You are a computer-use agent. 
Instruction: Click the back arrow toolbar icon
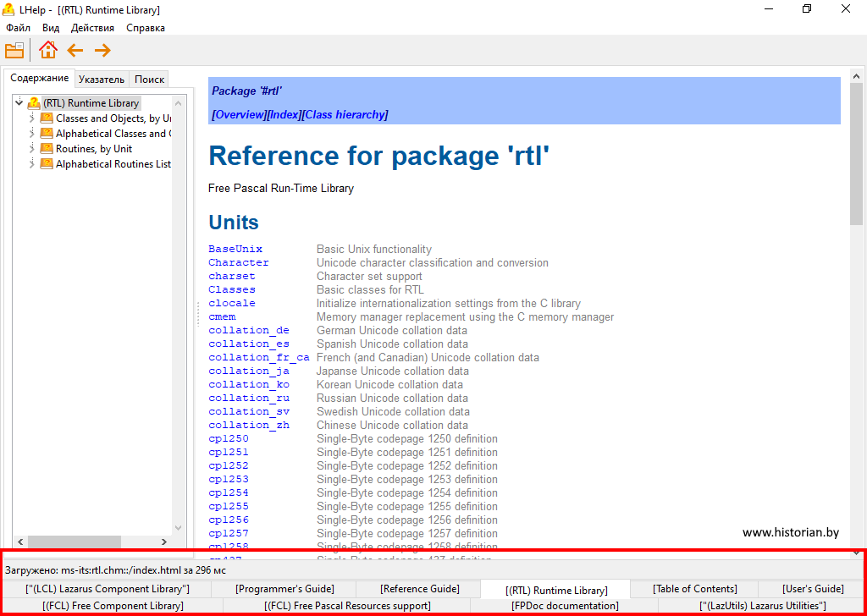(75, 51)
